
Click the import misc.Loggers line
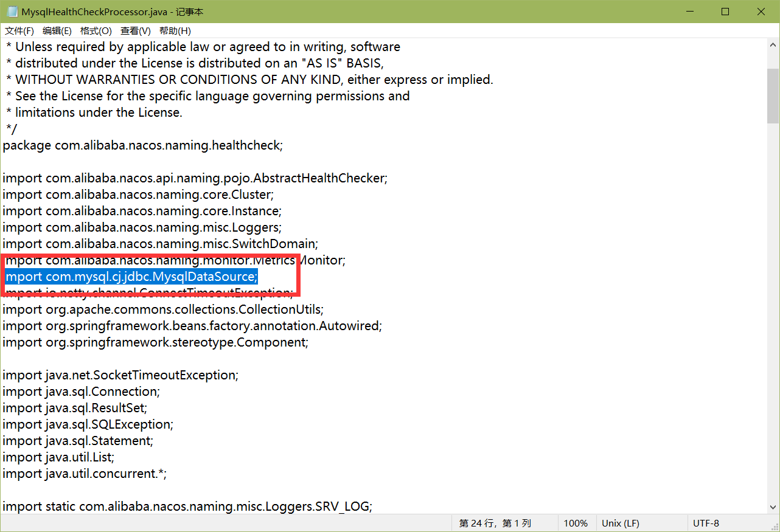coord(142,227)
